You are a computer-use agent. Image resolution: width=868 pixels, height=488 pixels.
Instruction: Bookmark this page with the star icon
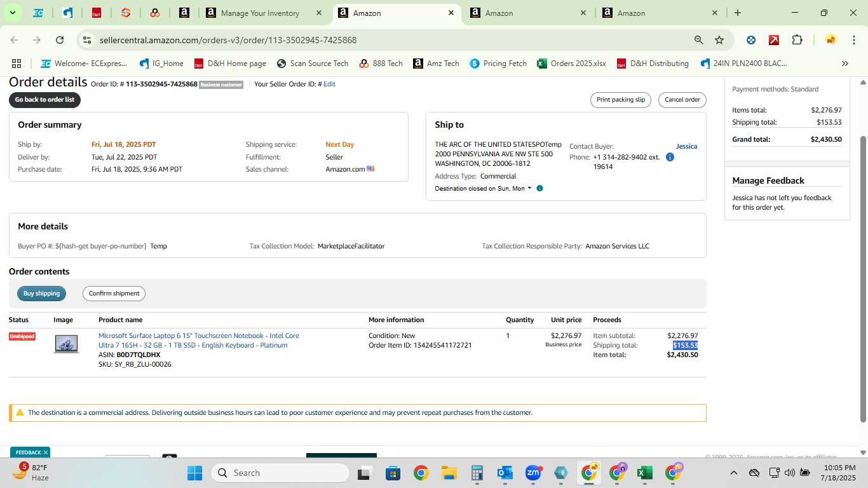click(x=719, y=40)
